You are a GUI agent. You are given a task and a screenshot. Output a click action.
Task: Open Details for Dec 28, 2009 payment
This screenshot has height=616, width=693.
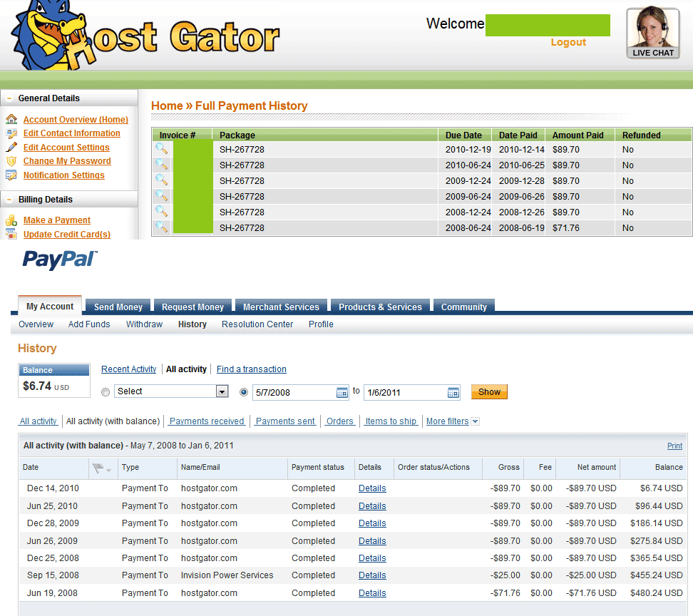[x=372, y=523]
